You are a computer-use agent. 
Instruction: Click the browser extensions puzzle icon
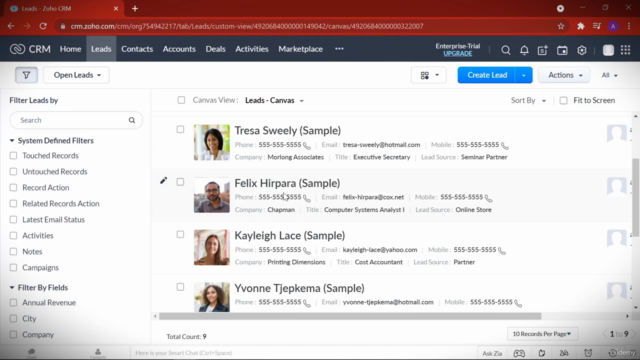click(x=580, y=26)
